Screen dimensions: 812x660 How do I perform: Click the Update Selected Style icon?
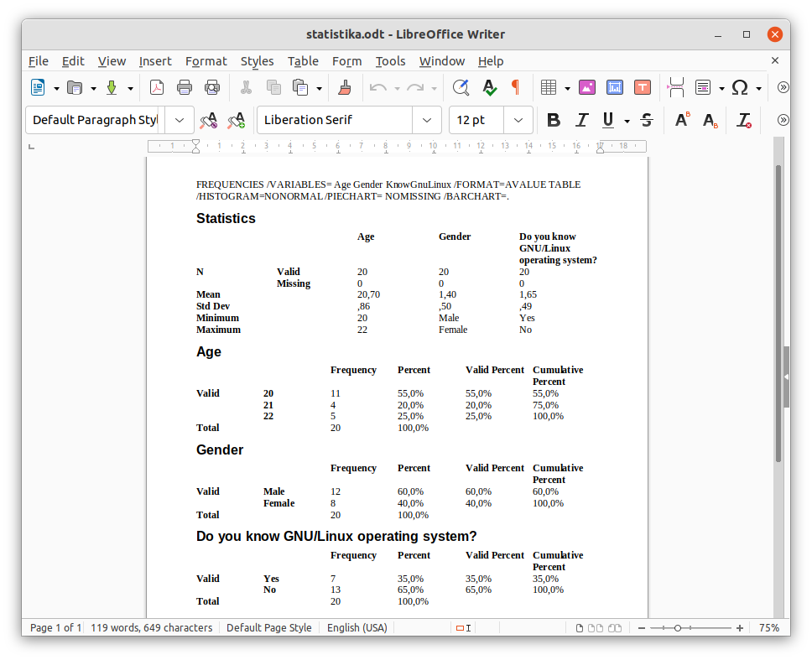(209, 120)
